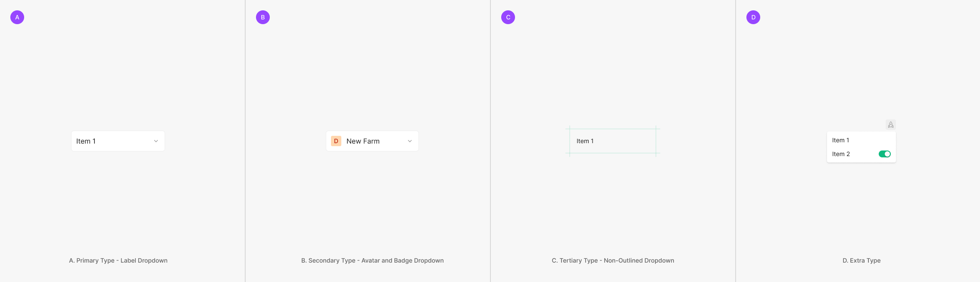Click the rocket icon button above the menu
The image size is (980, 282).
click(x=890, y=125)
